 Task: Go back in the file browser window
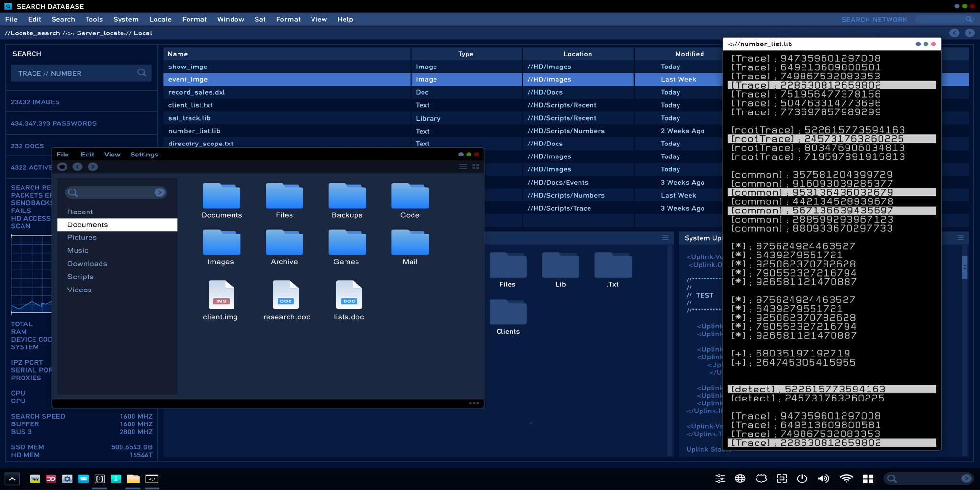point(78,167)
